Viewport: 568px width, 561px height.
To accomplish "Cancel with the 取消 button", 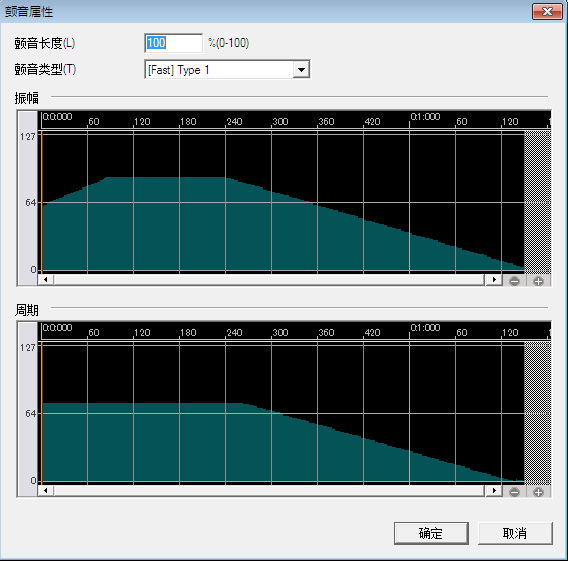I will [x=515, y=533].
